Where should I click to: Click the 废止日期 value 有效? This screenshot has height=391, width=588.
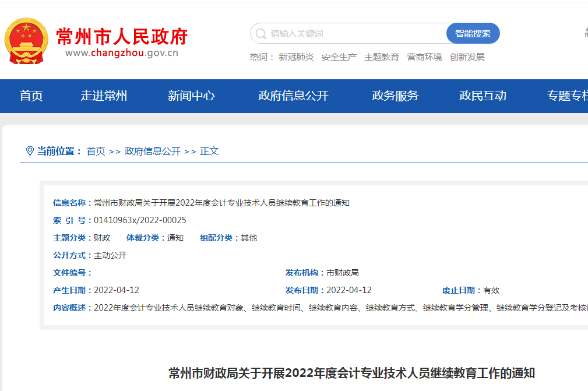[x=491, y=290]
